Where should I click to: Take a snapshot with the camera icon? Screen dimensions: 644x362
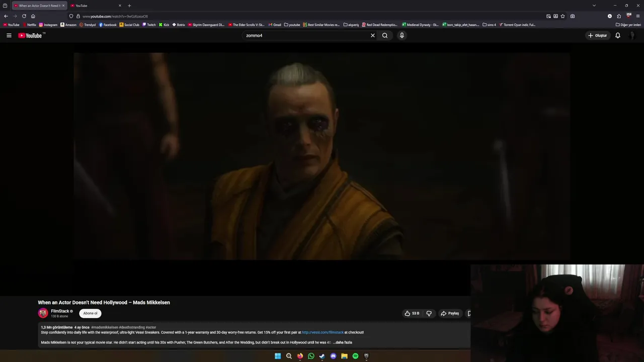pyautogui.click(x=573, y=16)
